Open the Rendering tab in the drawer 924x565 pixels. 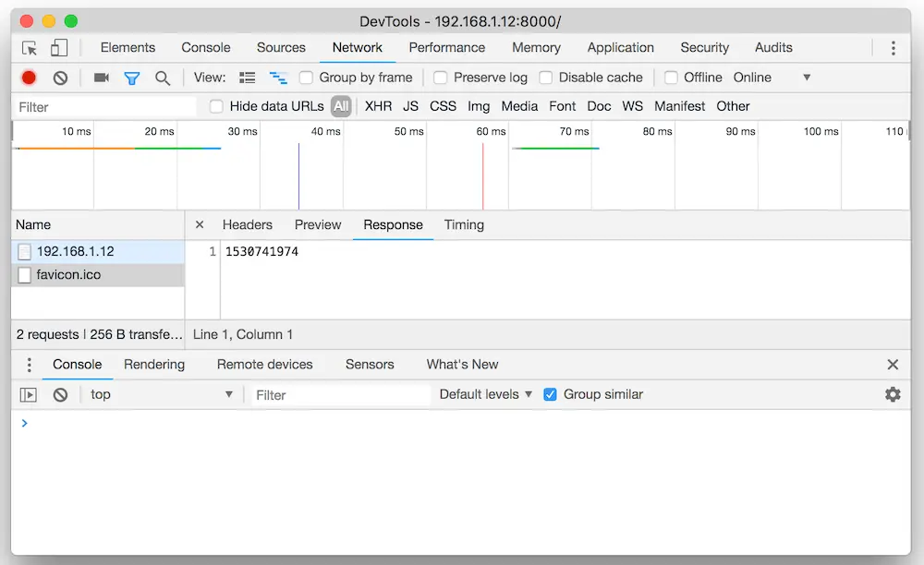pos(154,365)
